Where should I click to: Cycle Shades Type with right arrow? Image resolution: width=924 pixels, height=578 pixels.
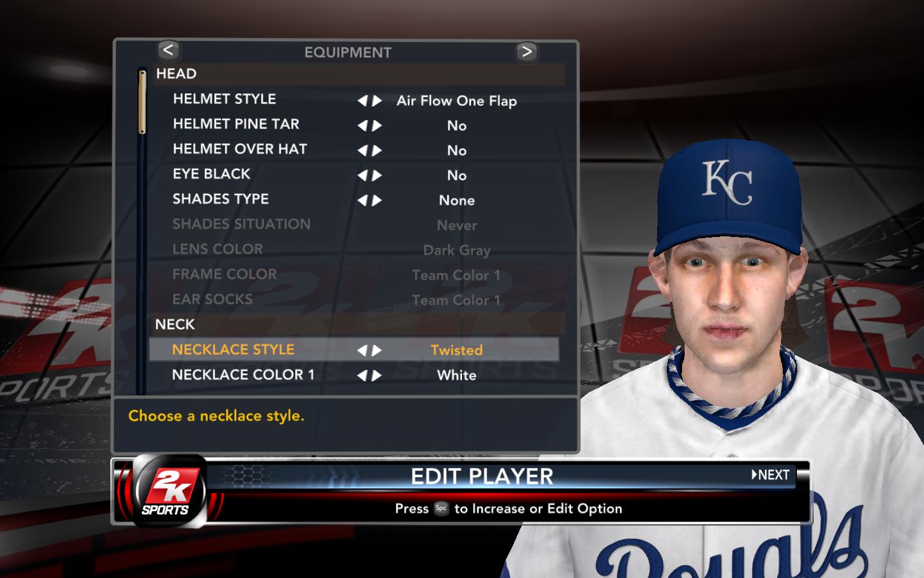377,200
